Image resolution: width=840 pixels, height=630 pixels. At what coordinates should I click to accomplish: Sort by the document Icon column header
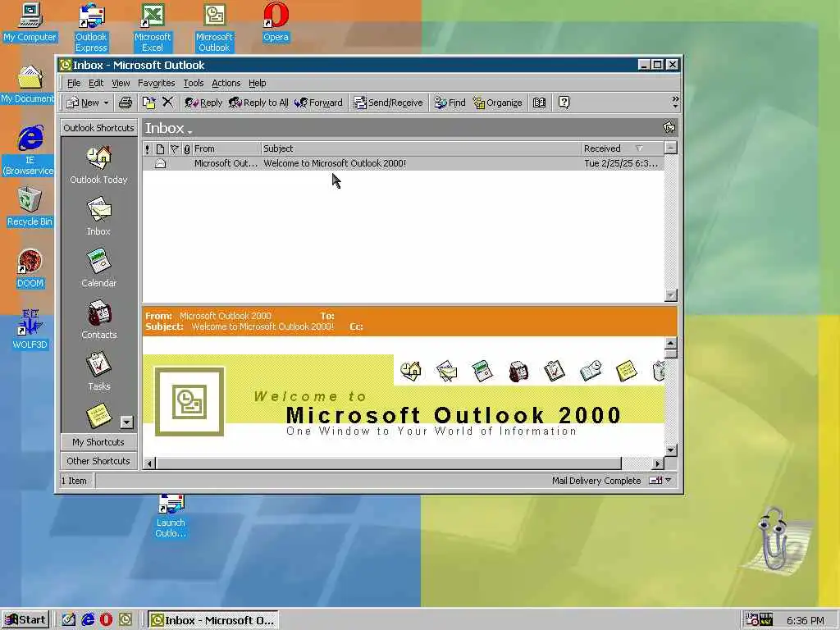[160, 148]
